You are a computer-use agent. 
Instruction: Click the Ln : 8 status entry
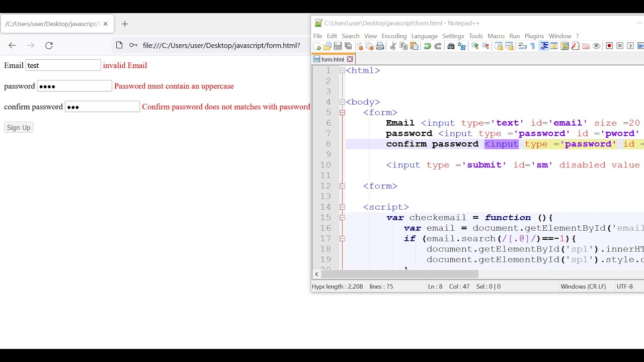(435, 287)
